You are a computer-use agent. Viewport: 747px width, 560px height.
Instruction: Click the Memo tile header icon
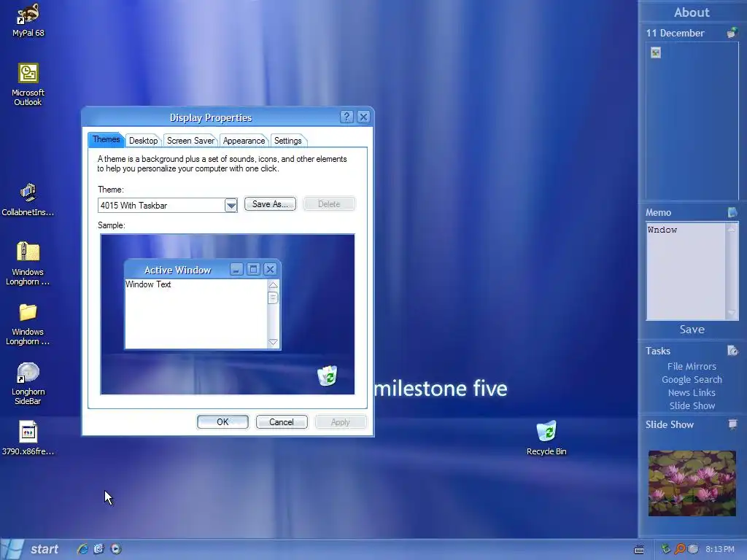732,212
